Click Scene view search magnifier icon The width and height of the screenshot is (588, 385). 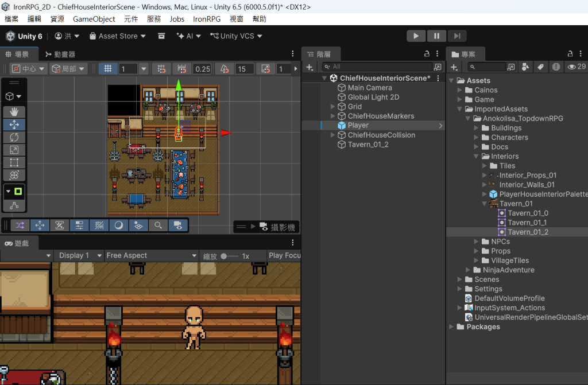158,225
